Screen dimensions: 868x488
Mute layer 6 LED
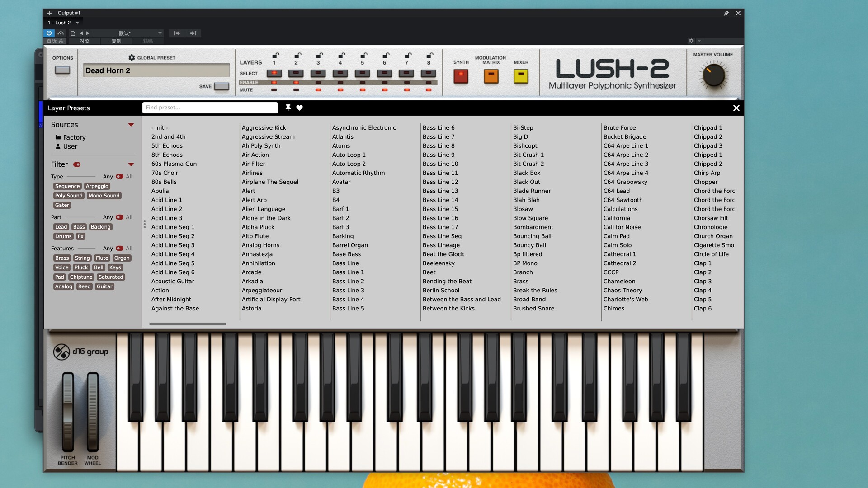click(385, 90)
